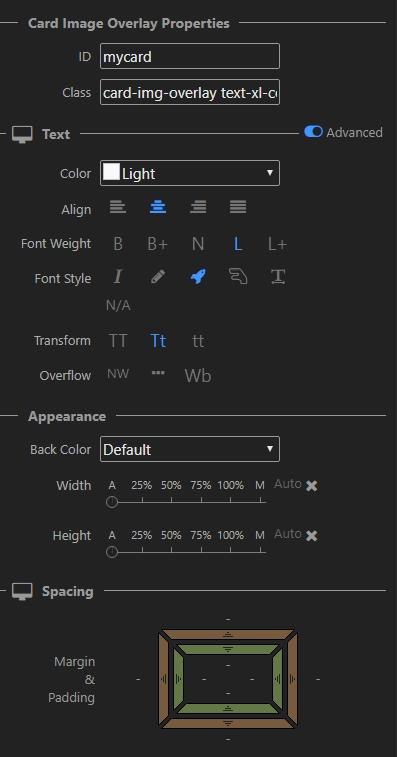The height and width of the screenshot is (757, 397).
Task: Choose right text alignment icon
Action: [198, 208]
